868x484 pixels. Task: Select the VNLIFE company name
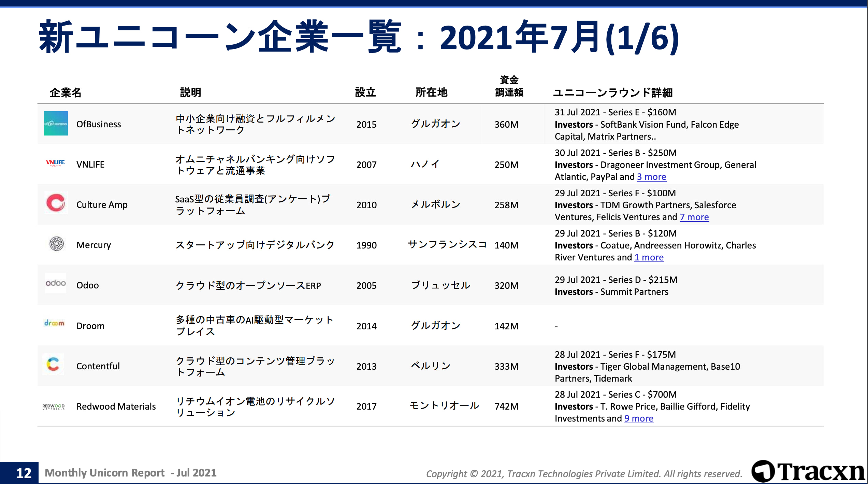90,165
